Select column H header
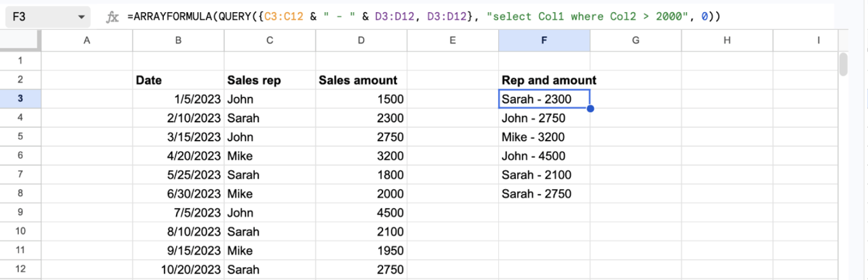868x280 pixels. coord(728,40)
